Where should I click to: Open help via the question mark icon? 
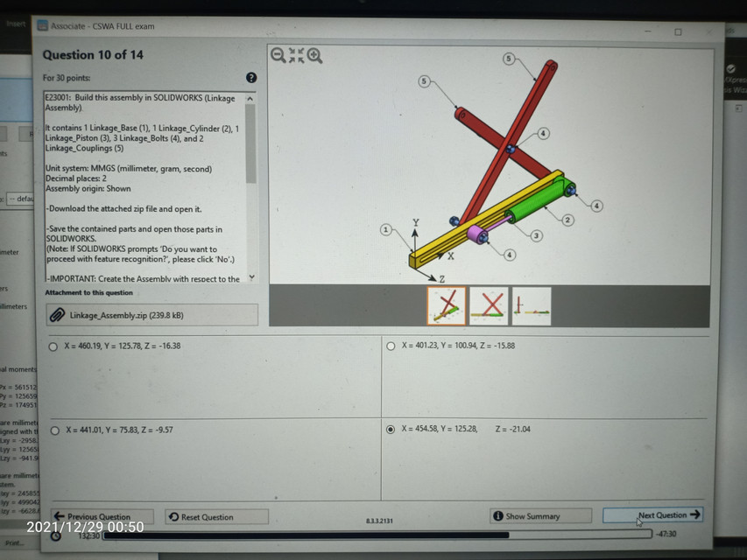pos(252,78)
